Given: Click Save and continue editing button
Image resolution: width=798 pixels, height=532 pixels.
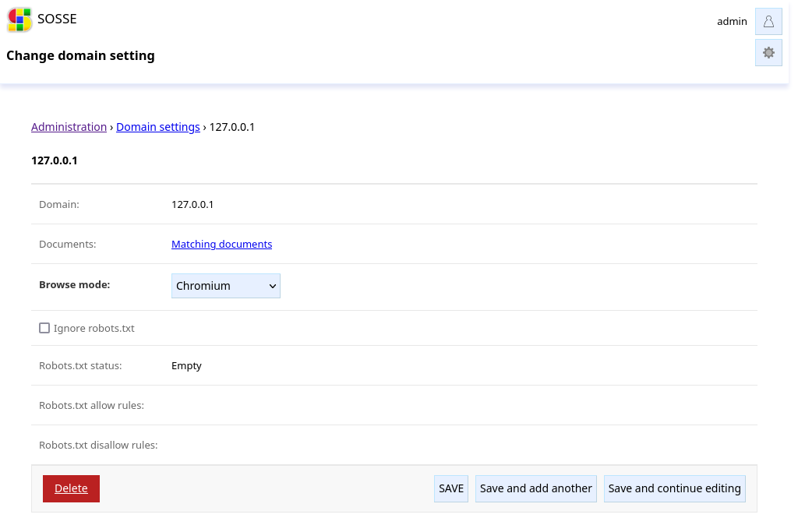Looking at the screenshot, I should (x=674, y=488).
